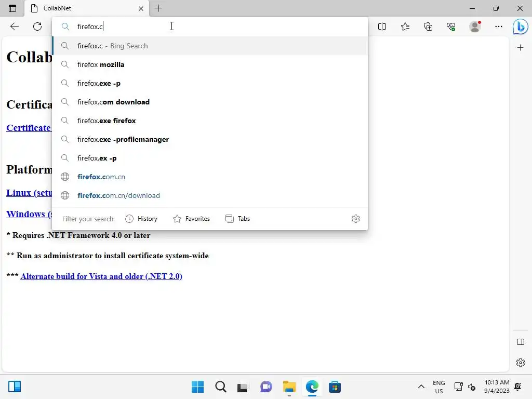Click the address bar text field

[210, 26]
